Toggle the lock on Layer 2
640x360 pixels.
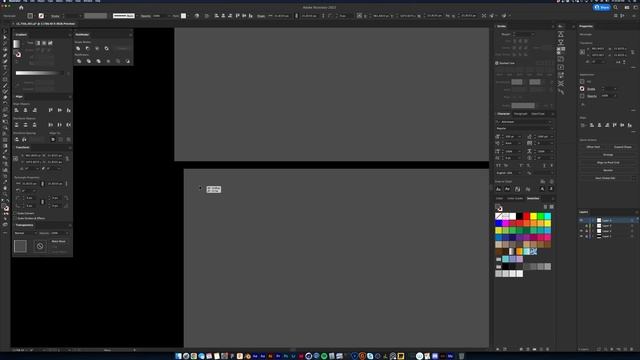pos(587,231)
